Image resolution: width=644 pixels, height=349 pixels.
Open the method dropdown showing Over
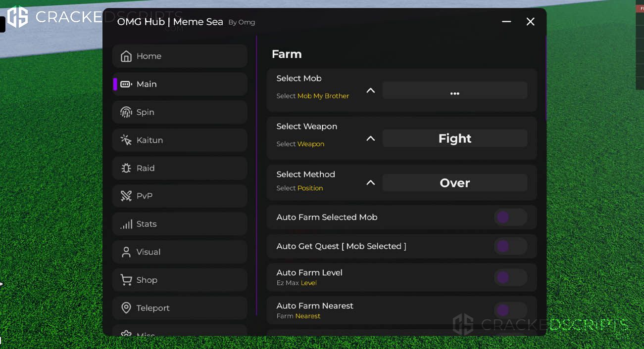(x=455, y=183)
